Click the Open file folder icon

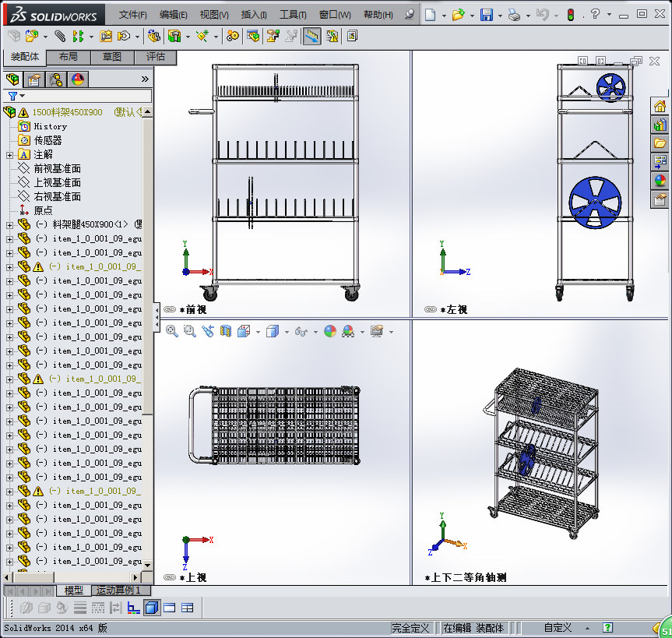(458, 15)
